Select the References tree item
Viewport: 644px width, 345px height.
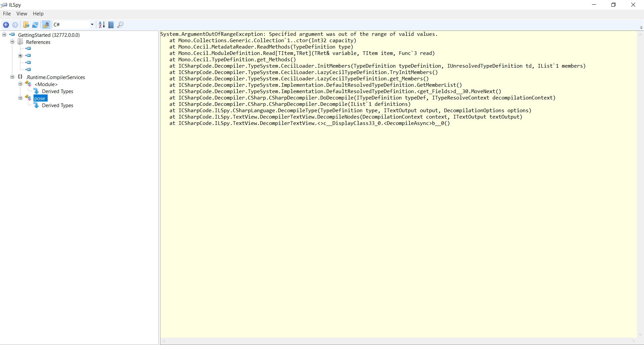click(x=38, y=42)
